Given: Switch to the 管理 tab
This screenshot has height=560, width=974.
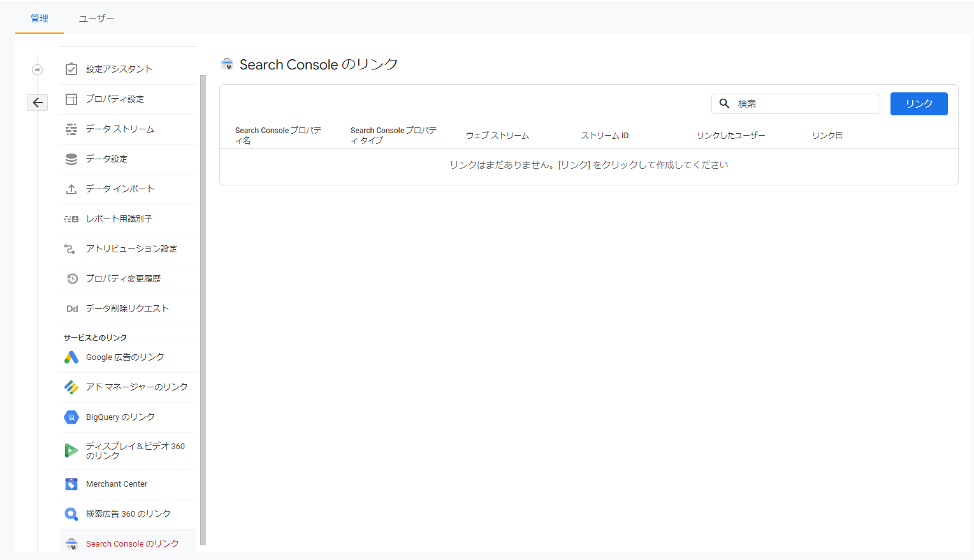Looking at the screenshot, I should click(x=40, y=18).
